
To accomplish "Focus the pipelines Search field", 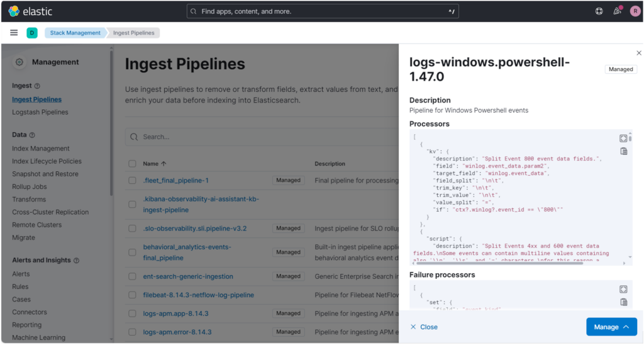I will (x=262, y=137).
